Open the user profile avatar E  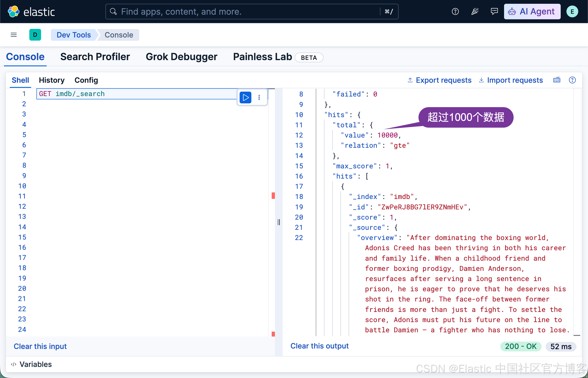pyautogui.click(x=572, y=12)
